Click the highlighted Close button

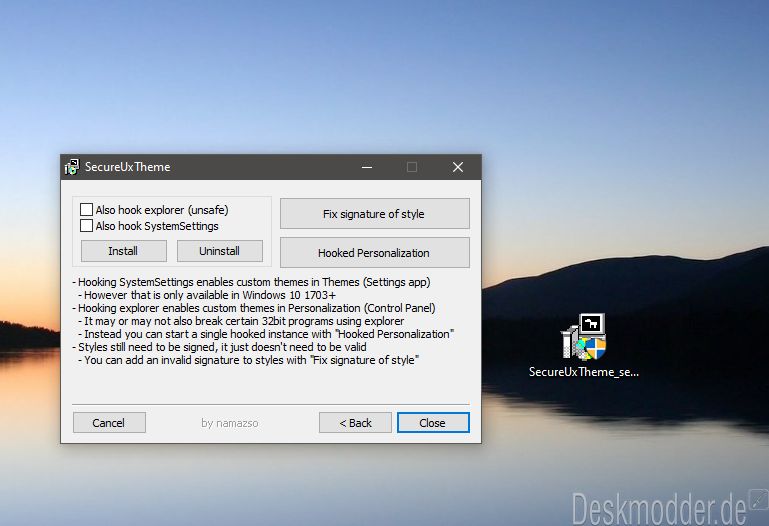433,423
